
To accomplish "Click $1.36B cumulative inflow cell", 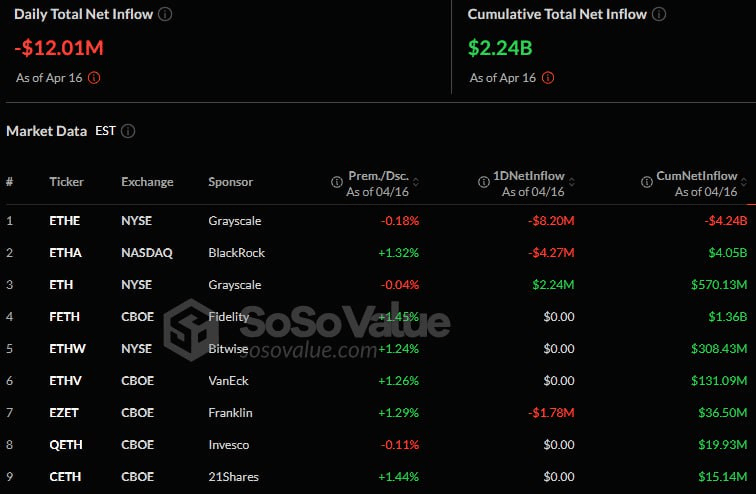I will point(728,317).
